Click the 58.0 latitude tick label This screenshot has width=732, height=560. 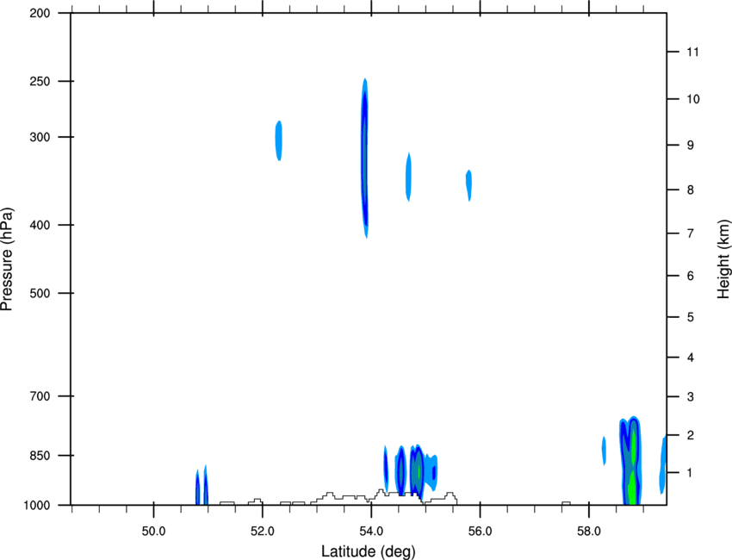(589, 532)
